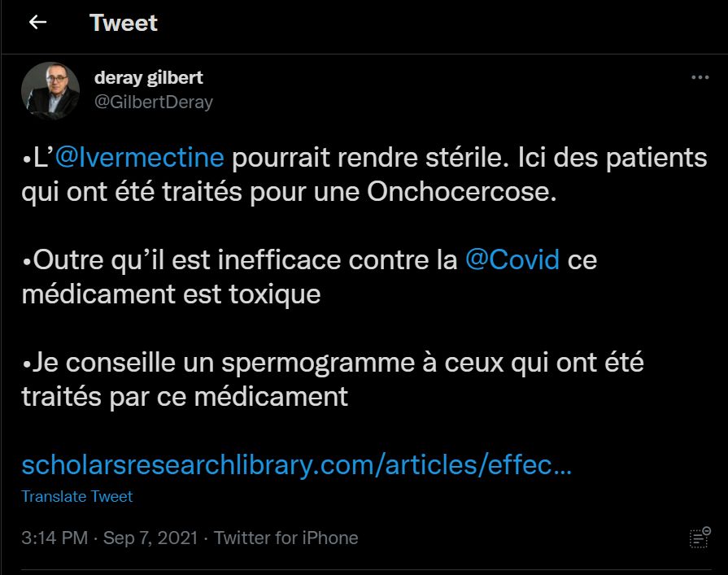The image size is (728, 575).
Task: Go back using the left arrow
Action: tap(37, 22)
